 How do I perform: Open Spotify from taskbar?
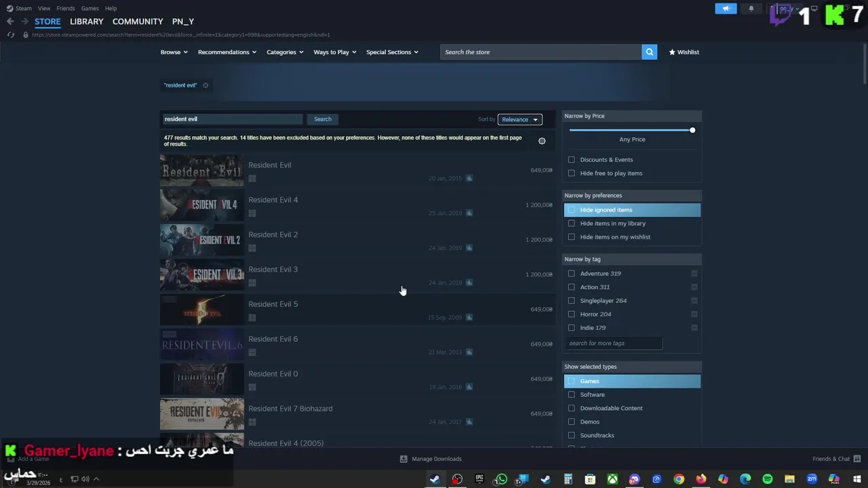(767, 479)
